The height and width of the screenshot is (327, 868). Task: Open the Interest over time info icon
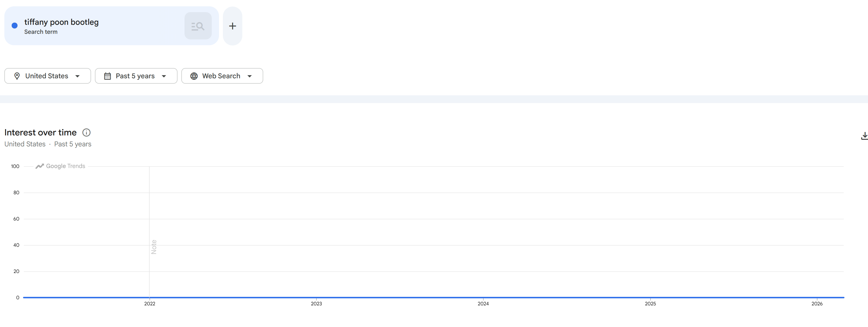click(x=86, y=133)
